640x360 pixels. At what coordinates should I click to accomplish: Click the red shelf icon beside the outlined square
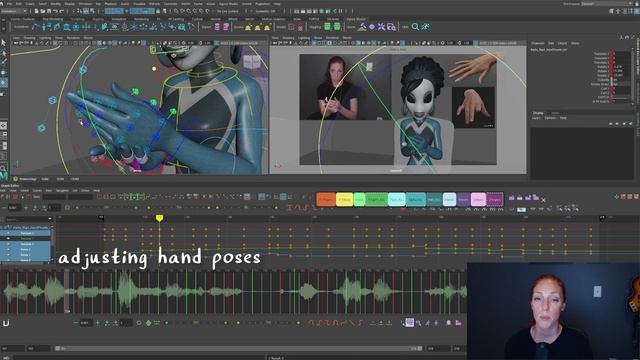300,27
